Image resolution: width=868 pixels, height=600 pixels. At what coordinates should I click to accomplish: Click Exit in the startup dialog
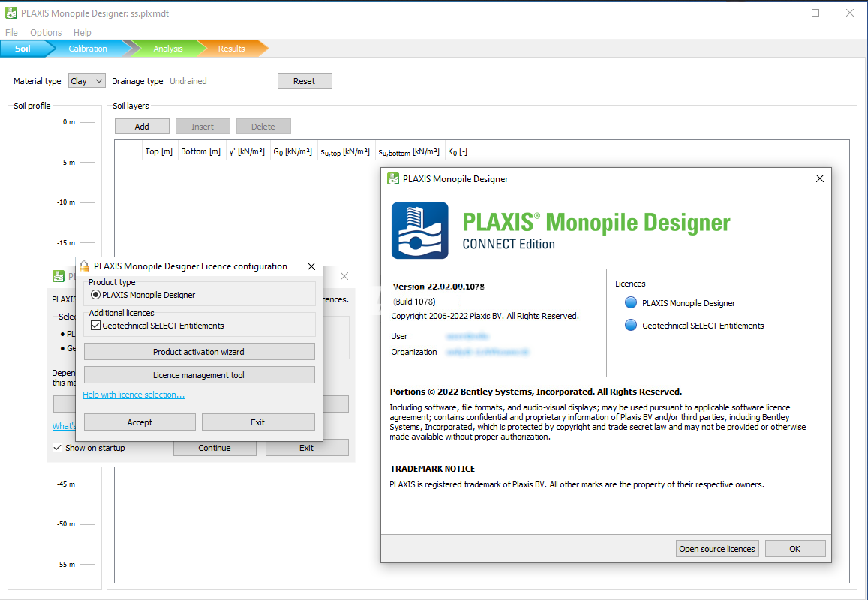coord(307,448)
